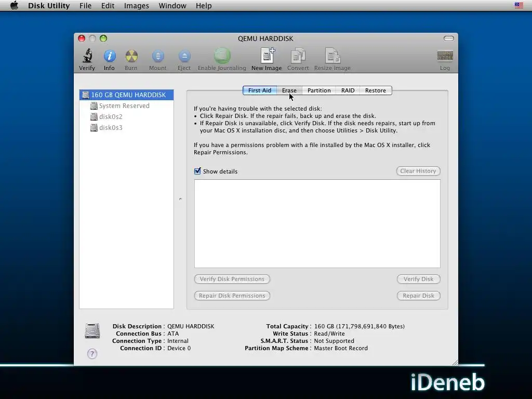Screen dimensions: 532x399
Task: Select disk0s3 in the sidebar
Action: pyautogui.click(x=127, y=128)
